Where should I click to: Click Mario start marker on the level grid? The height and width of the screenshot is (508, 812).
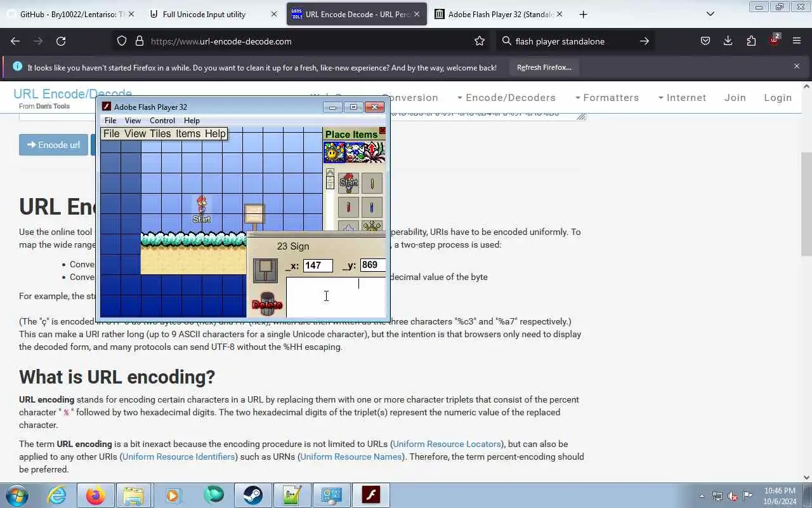pos(202,210)
